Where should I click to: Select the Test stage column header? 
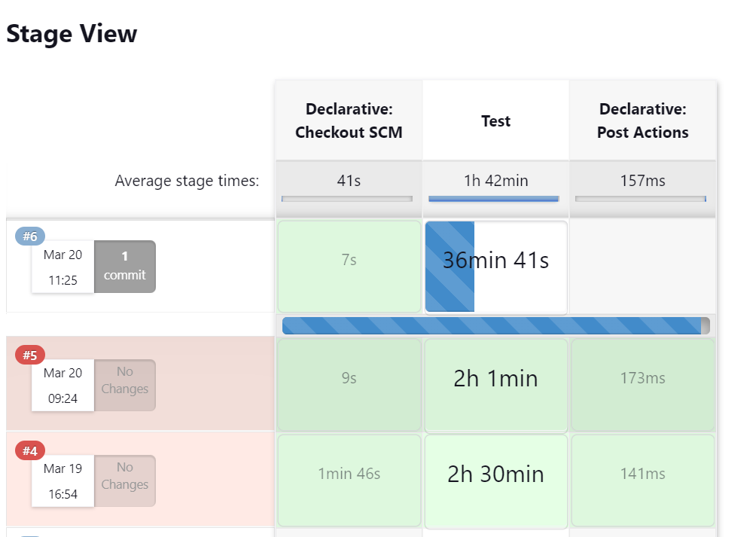click(x=495, y=121)
